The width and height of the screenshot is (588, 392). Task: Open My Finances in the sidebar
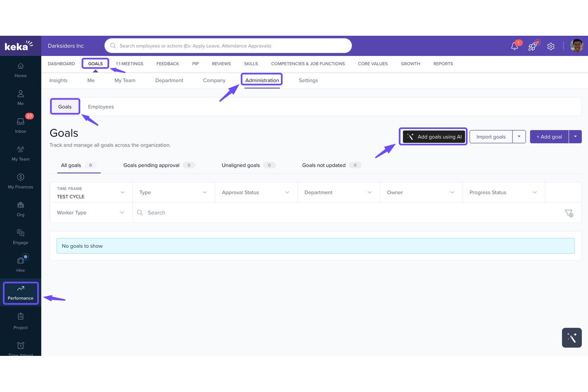pos(21,181)
